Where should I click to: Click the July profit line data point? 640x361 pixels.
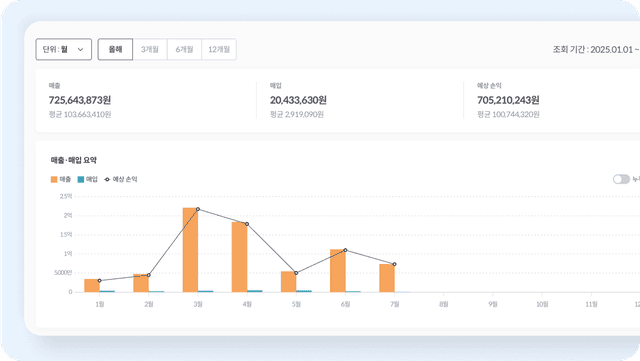[394, 264]
